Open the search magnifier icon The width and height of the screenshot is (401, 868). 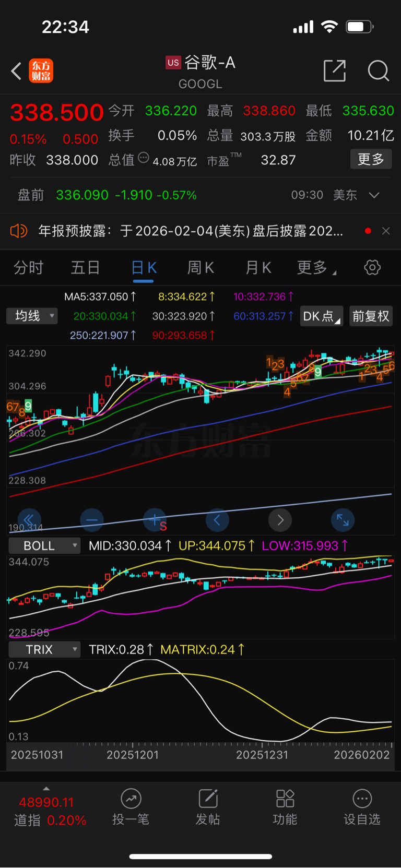click(x=378, y=70)
